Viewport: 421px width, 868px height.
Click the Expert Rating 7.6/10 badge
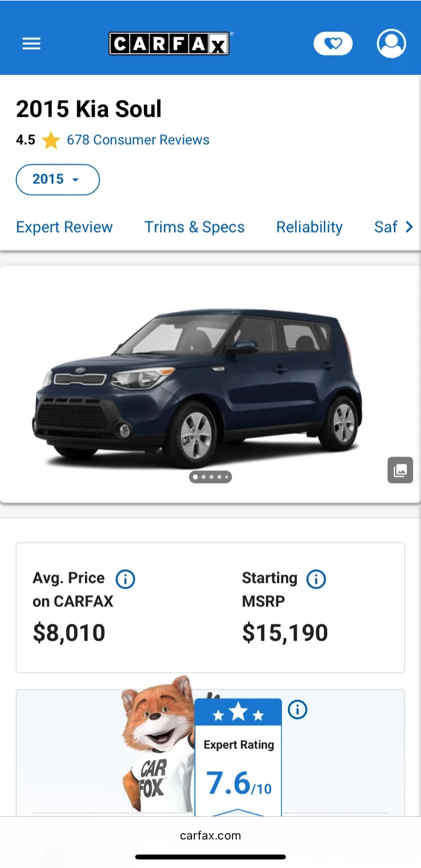[239, 759]
